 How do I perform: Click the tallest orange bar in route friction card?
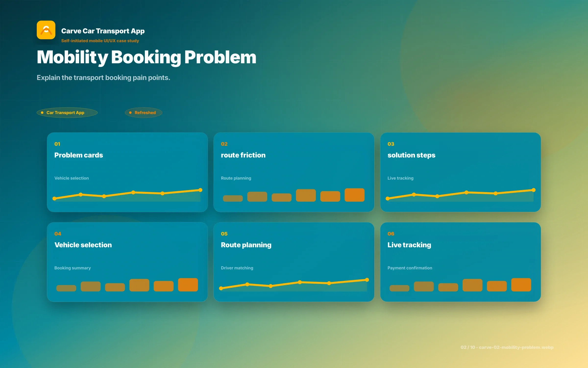tap(355, 195)
